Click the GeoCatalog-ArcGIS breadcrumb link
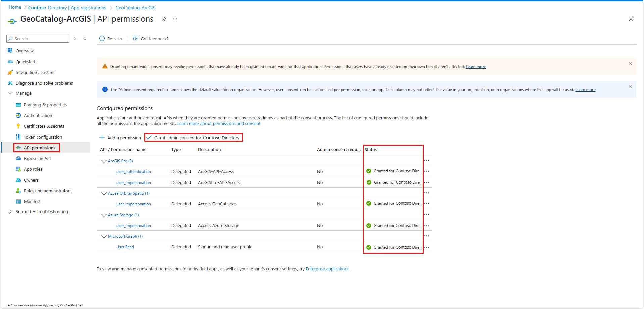Viewport: 644px width, 309px height. 135,8
